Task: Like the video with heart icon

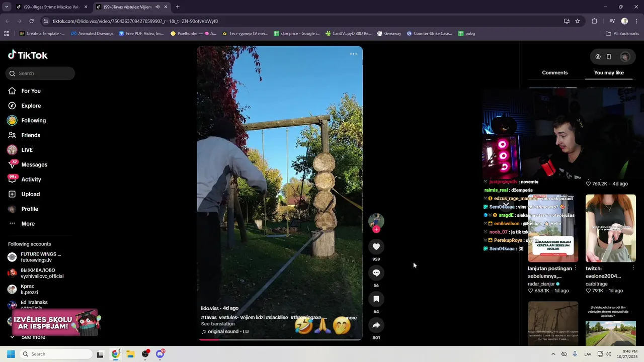Action: pyautogui.click(x=376, y=246)
